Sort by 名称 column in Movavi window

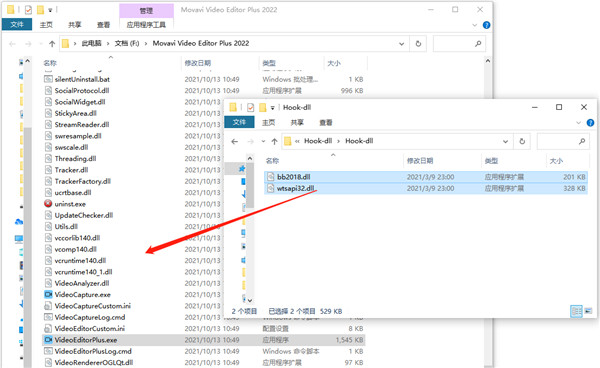pyautogui.click(x=50, y=63)
